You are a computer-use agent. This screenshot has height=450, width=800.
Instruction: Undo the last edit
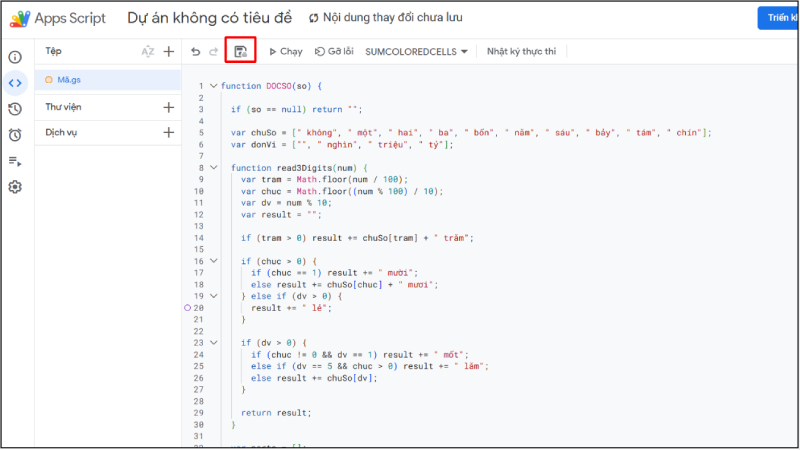point(195,52)
